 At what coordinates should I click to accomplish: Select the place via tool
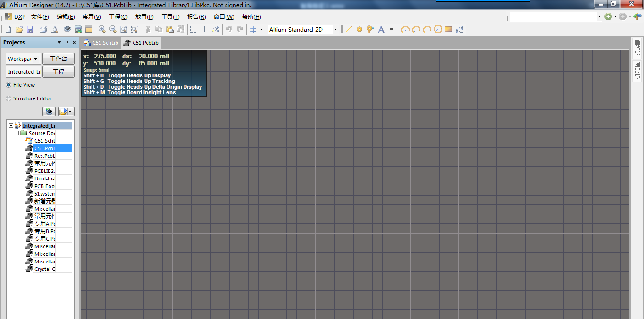pos(370,29)
